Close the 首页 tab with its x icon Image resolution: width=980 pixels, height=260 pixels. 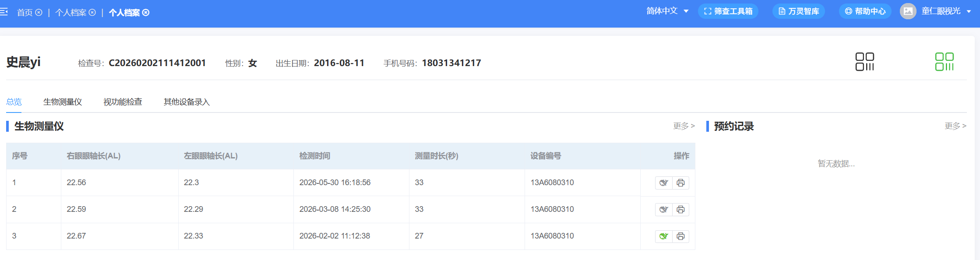(x=39, y=12)
